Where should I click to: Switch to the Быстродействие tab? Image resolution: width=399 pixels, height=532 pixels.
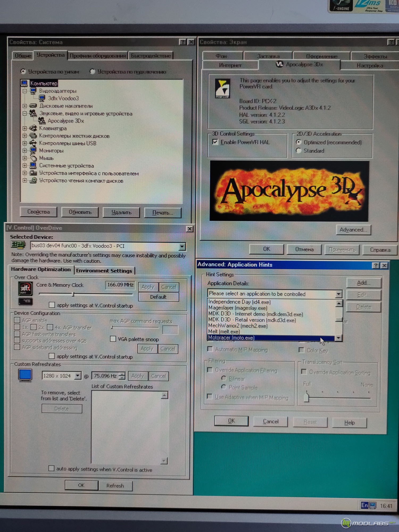click(151, 56)
